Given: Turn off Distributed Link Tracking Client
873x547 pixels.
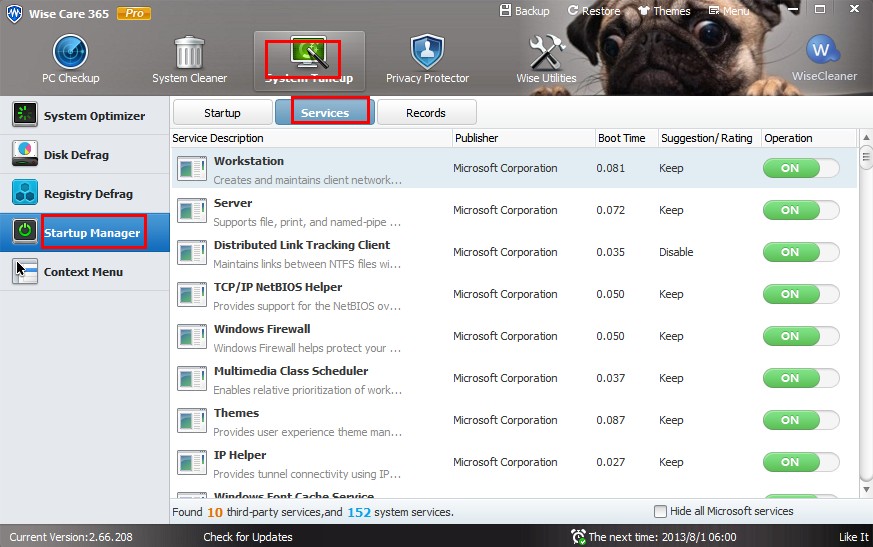Looking at the screenshot, I should coord(801,252).
